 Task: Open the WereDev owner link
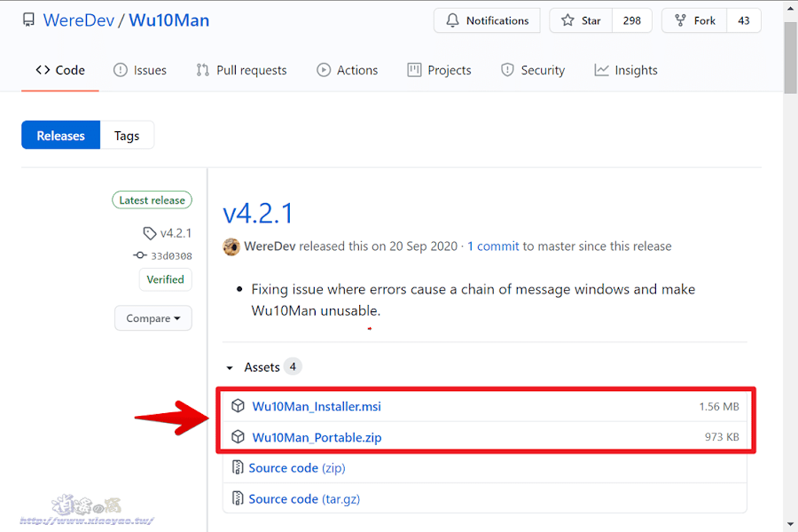pyautogui.click(x=79, y=20)
